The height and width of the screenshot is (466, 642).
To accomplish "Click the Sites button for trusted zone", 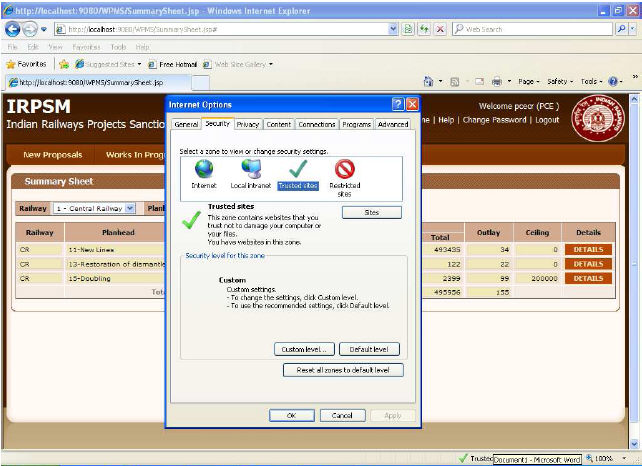I will coord(371,213).
